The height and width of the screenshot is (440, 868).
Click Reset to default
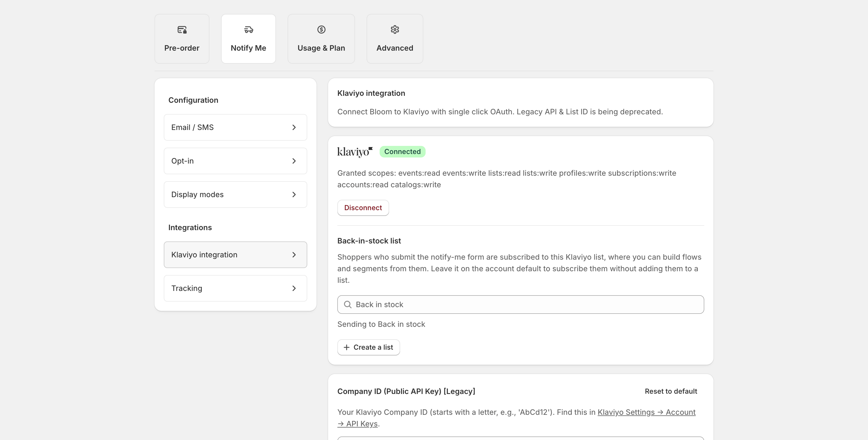pyautogui.click(x=671, y=391)
